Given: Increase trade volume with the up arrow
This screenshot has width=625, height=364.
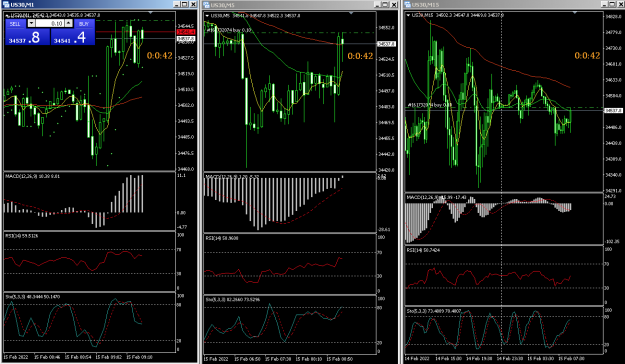Looking at the screenshot, I should [69, 24].
